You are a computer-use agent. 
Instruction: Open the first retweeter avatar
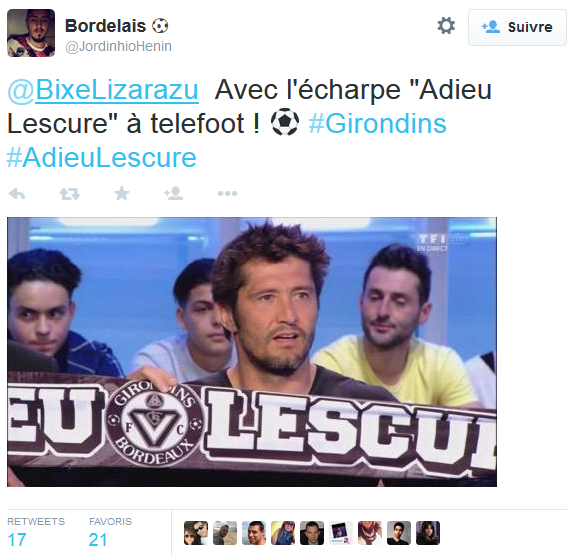pos(196,533)
